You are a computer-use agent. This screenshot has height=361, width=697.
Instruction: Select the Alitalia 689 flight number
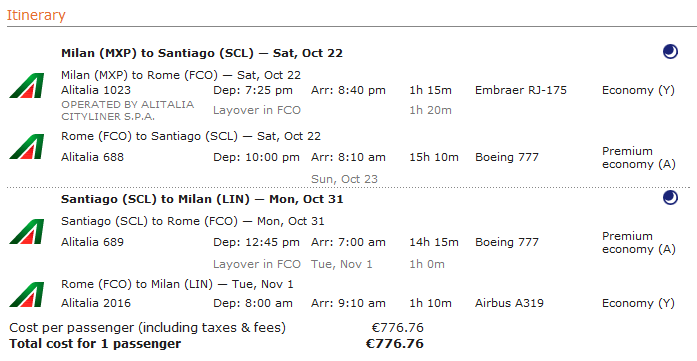click(92, 242)
